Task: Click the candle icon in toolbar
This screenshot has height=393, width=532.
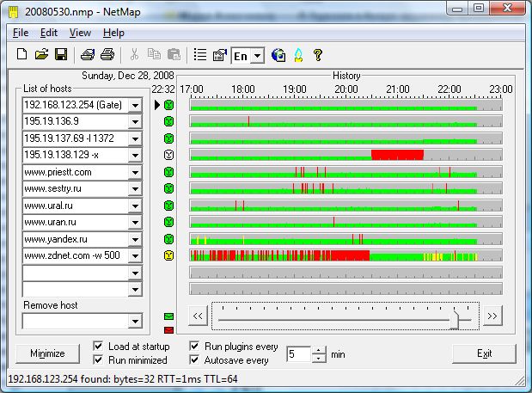Action: tap(298, 55)
